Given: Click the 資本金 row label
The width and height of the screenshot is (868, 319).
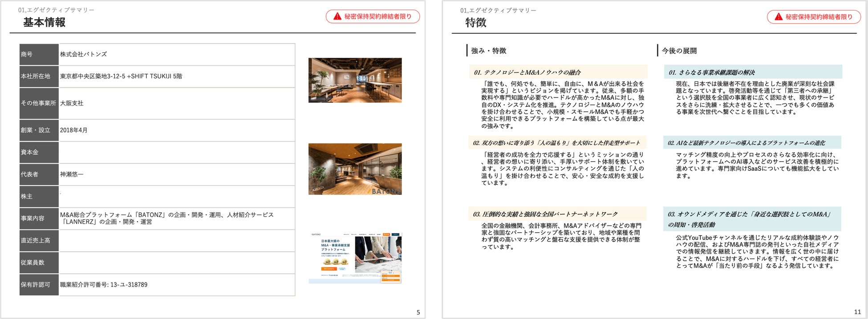Looking at the screenshot, I should [39, 152].
